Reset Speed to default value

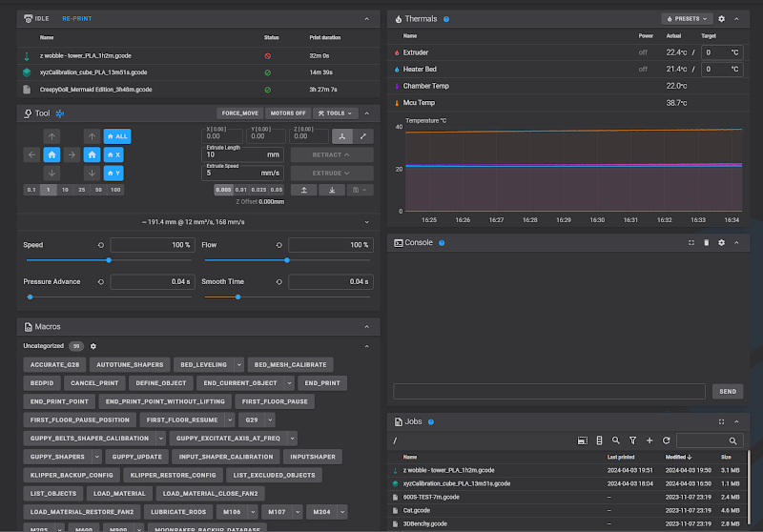tap(101, 245)
